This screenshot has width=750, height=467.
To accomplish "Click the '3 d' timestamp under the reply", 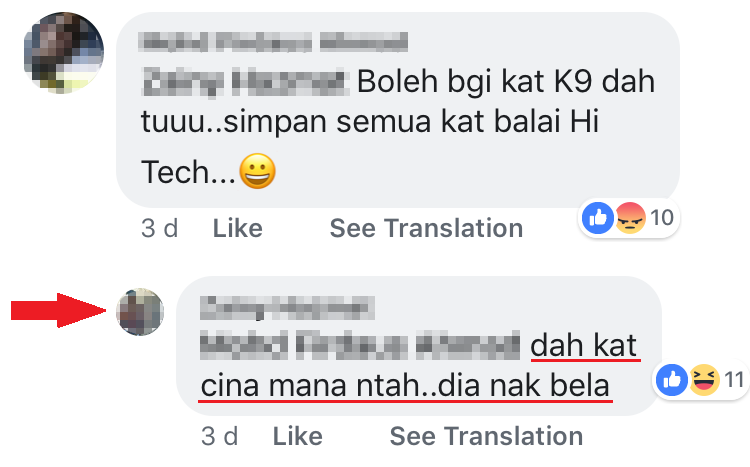I will click(x=219, y=436).
